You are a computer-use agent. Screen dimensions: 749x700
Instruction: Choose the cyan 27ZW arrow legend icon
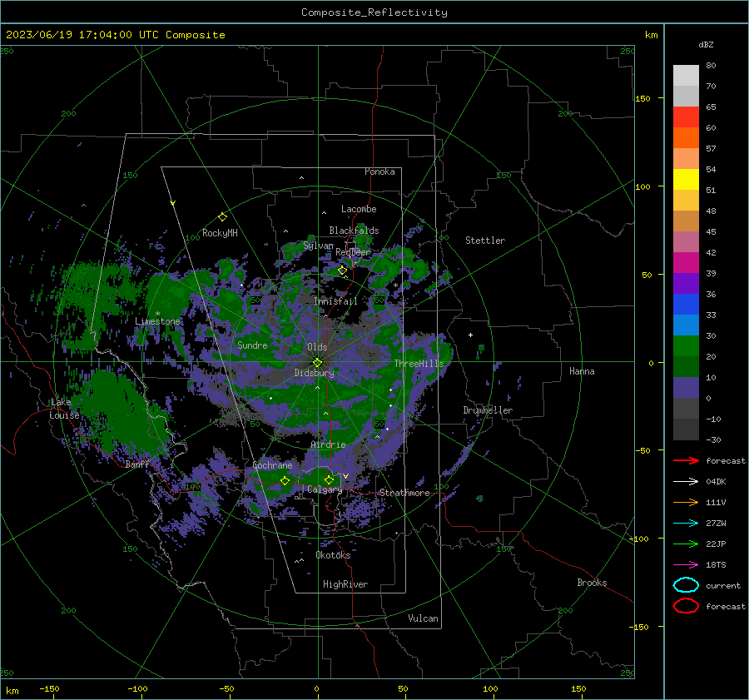[686, 524]
